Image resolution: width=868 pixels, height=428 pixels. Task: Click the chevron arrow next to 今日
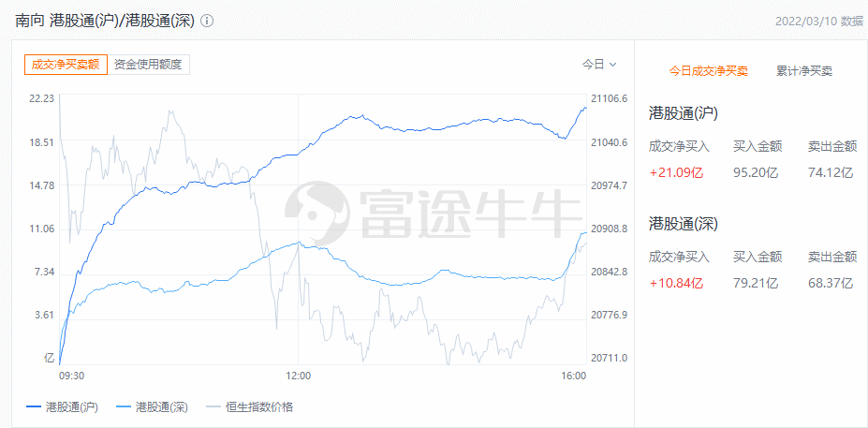(612, 65)
